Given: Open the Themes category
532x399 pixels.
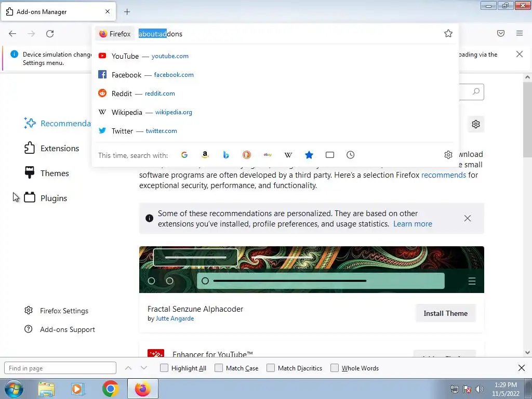Looking at the screenshot, I should [x=47, y=173].
